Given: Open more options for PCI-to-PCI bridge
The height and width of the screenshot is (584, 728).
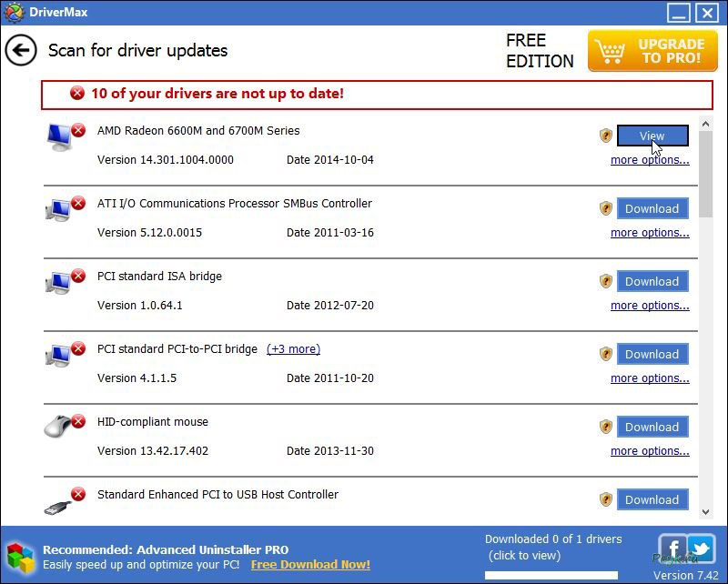Looking at the screenshot, I should coord(650,378).
